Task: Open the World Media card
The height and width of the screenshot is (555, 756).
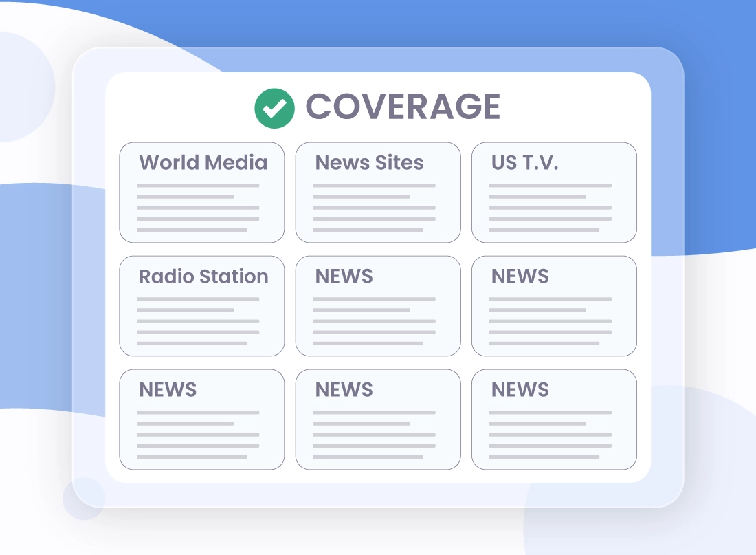Action: [x=201, y=193]
